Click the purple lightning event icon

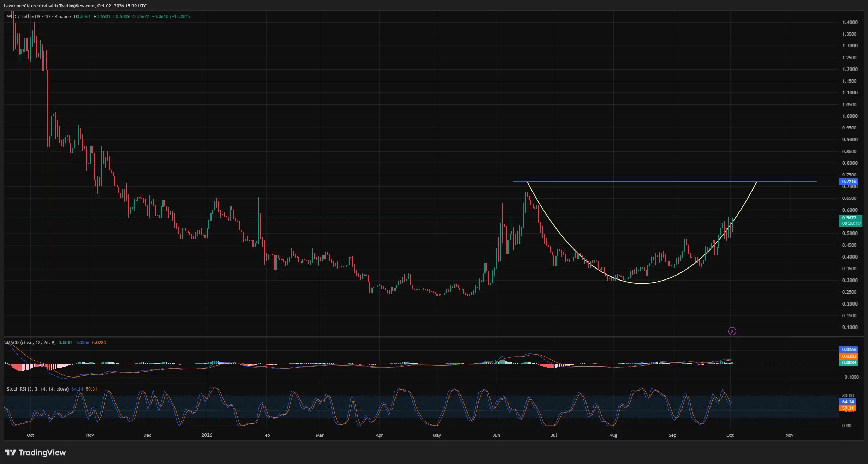tap(732, 331)
